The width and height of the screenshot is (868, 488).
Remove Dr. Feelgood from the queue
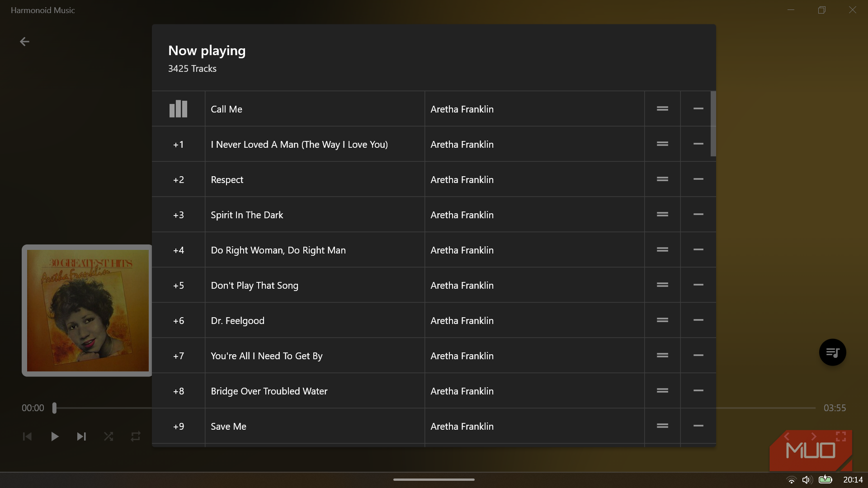(698, 320)
